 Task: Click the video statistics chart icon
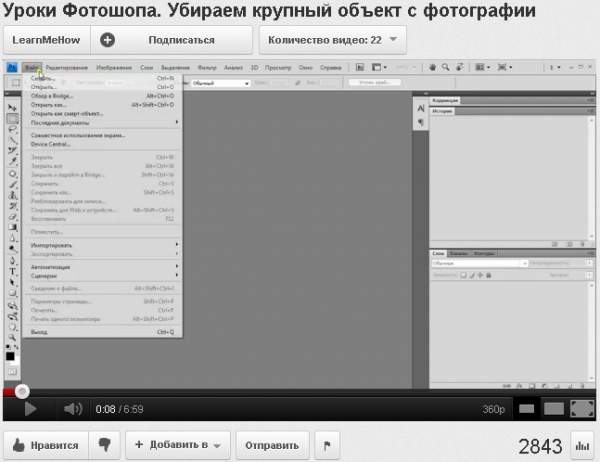[x=582, y=446]
